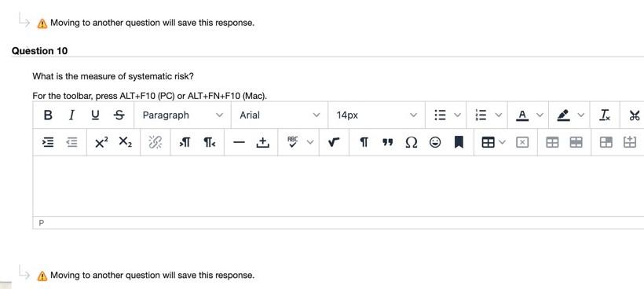This screenshot has width=644, height=289.
Task: Expand numbered list style options
Action: click(498, 115)
